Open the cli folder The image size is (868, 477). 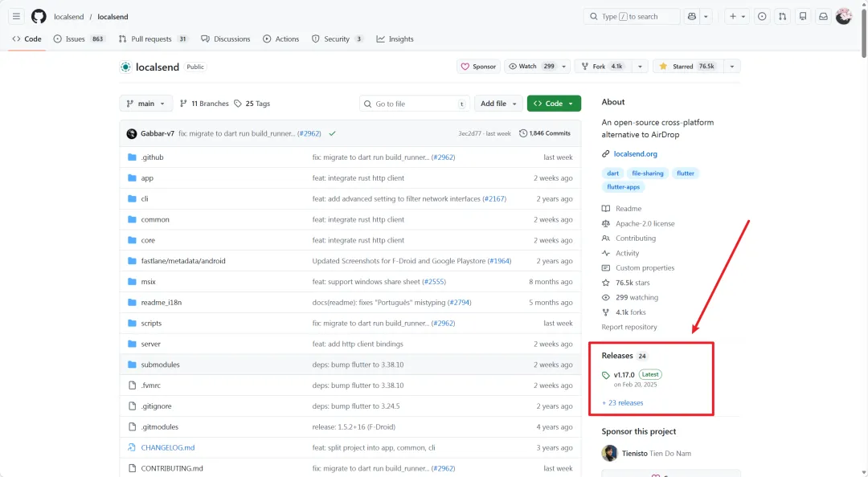click(x=145, y=198)
